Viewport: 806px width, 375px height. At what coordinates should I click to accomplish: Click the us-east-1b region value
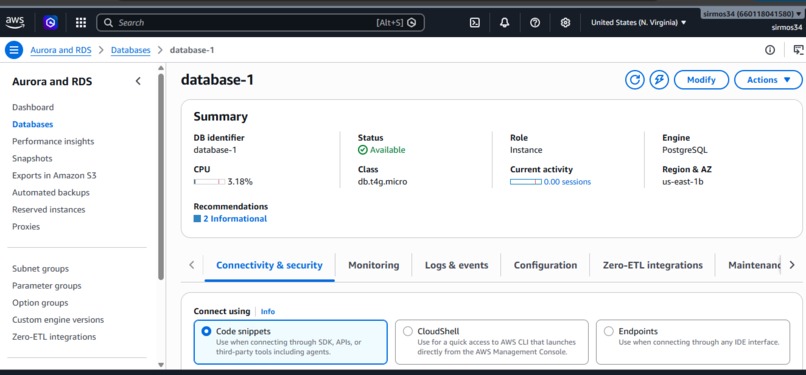(x=683, y=182)
